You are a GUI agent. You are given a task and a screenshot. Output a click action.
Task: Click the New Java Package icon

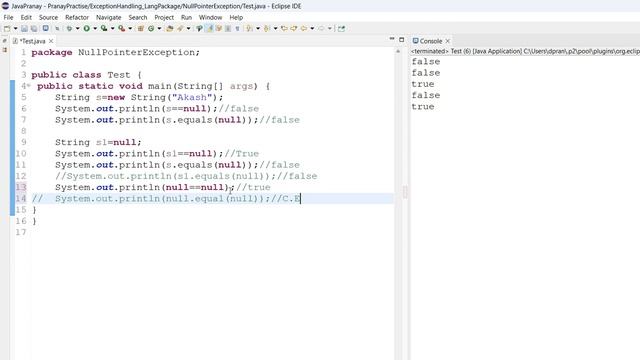(141, 29)
